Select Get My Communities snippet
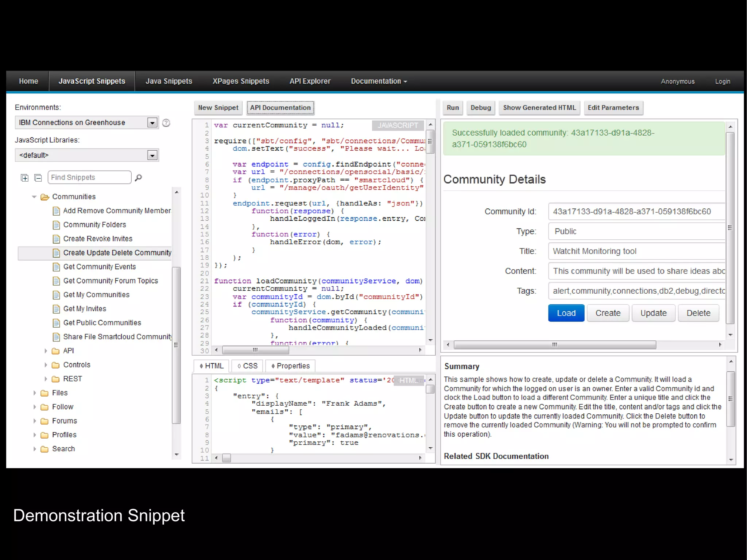The image size is (747, 560). tap(96, 295)
